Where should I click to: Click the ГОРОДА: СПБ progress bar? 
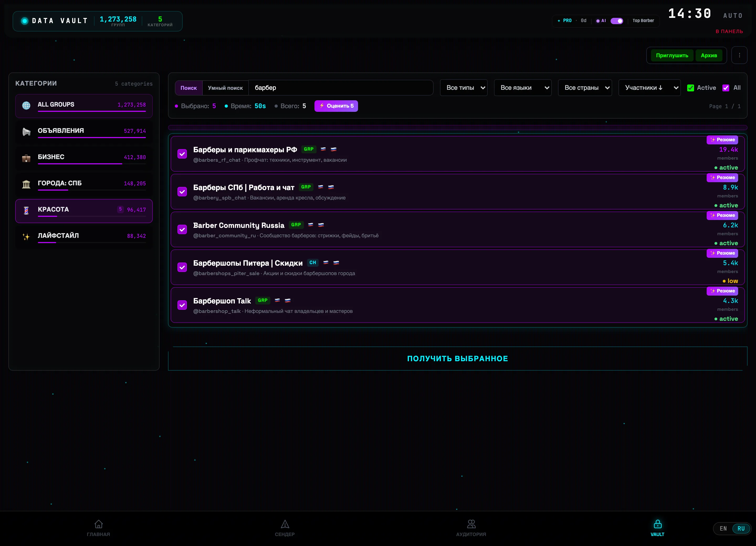coord(92,190)
